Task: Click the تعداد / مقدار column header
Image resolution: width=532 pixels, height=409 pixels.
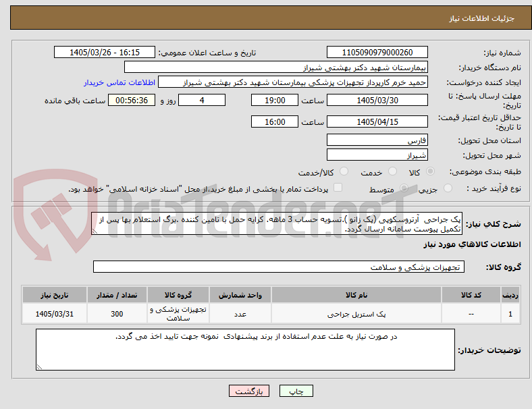Action: tap(117, 295)
